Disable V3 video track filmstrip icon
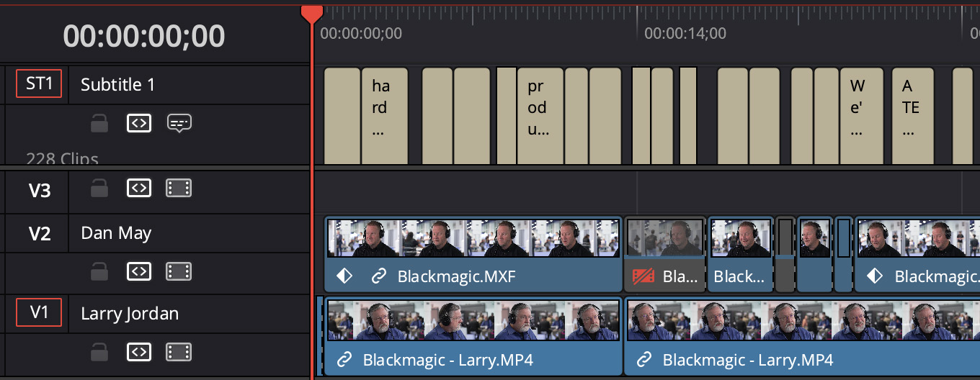Viewport: 980px width, 380px height. [x=179, y=189]
